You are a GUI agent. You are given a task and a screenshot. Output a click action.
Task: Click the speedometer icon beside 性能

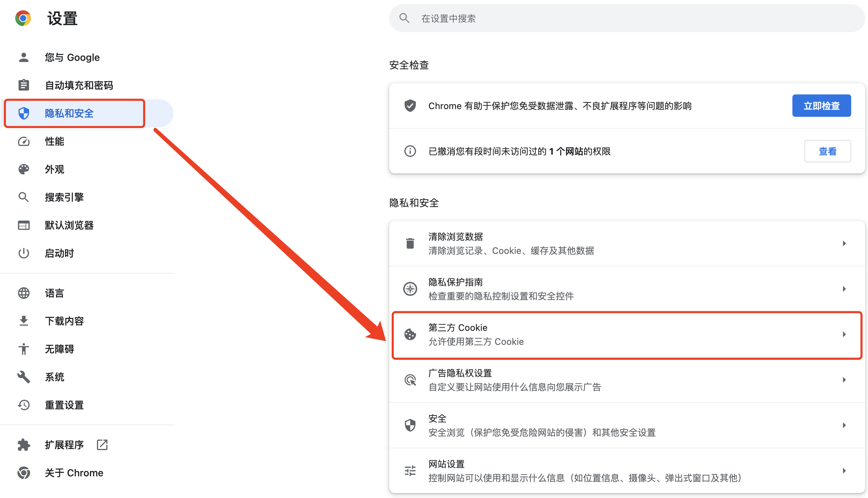pos(24,141)
